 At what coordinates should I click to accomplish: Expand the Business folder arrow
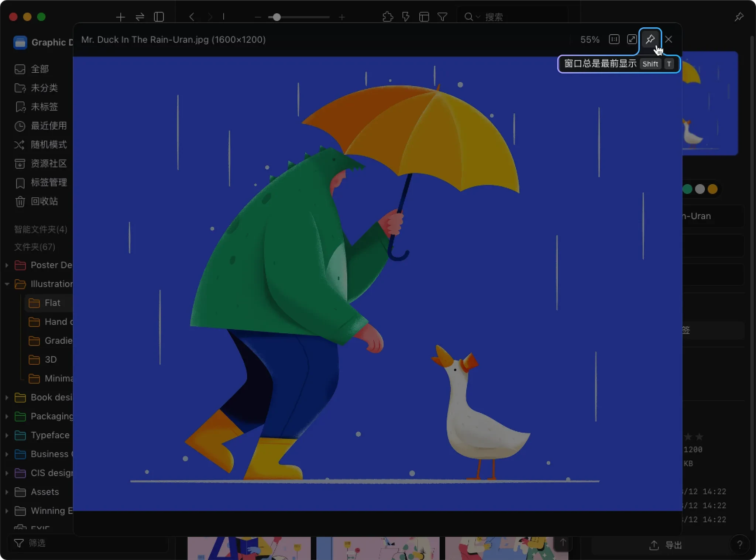[7, 454]
